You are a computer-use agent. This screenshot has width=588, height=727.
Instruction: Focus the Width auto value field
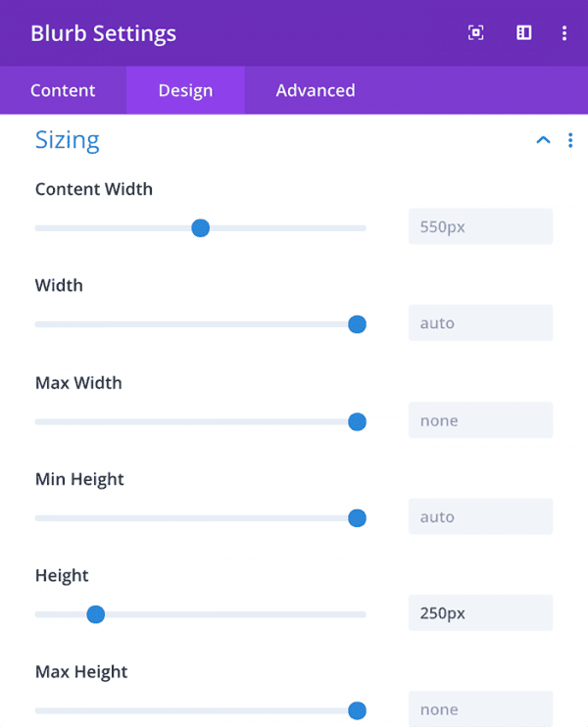(480, 322)
